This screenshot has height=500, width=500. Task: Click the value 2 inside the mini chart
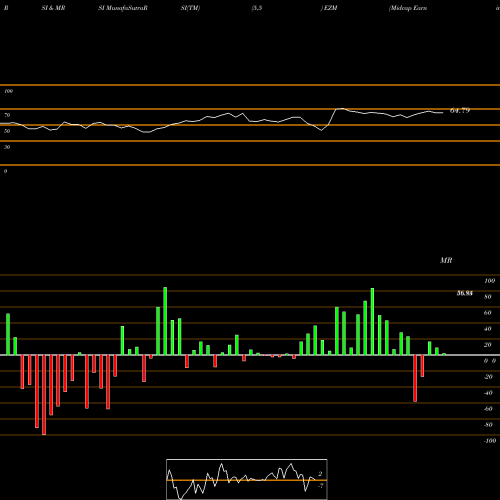tap(320, 474)
